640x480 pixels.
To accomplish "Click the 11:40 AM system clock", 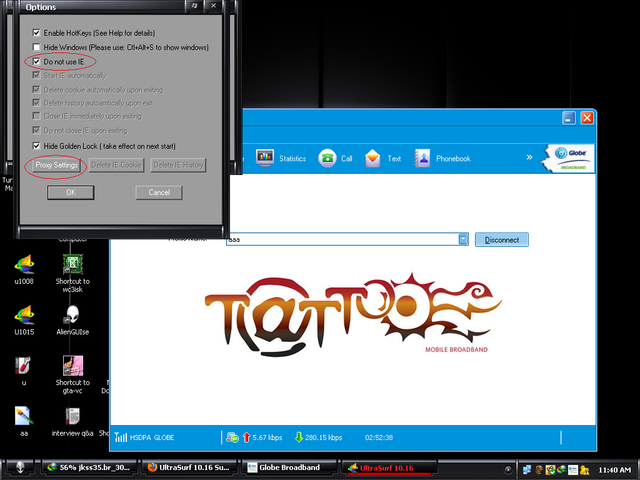I will (x=614, y=470).
